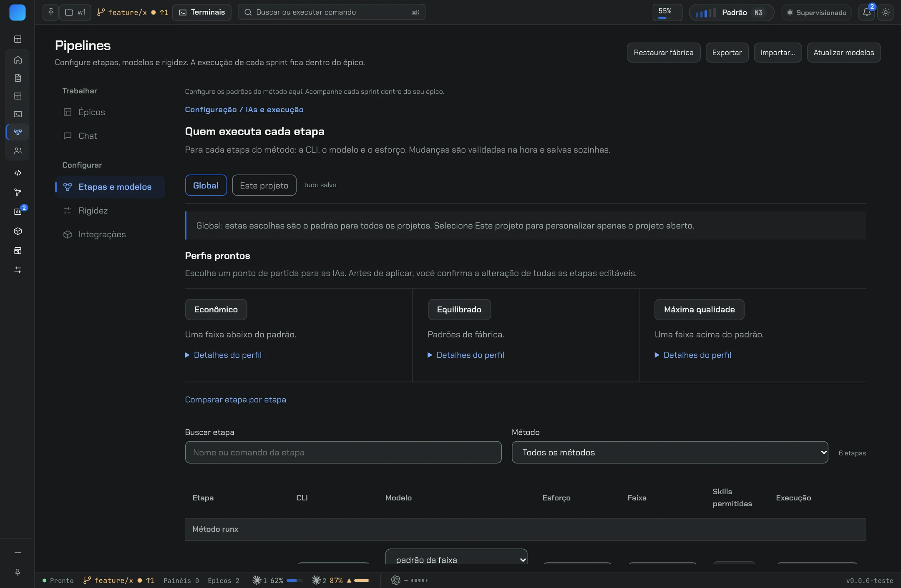Click the pin icon at sidebar bottom
The height and width of the screenshot is (588, 901).
coord(18,572)
